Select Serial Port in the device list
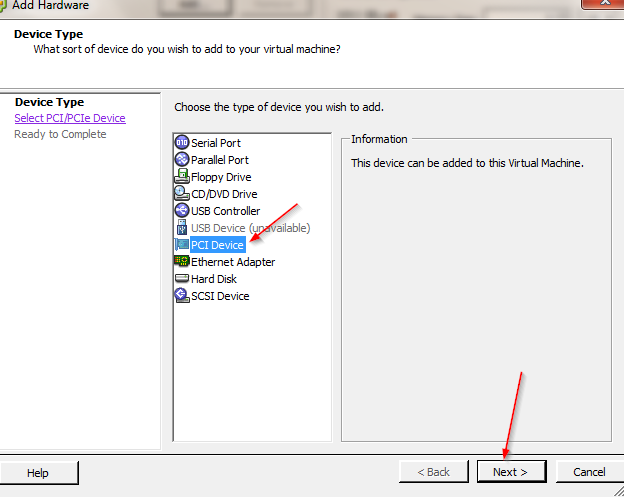624x497 pixels. point(216,143)
